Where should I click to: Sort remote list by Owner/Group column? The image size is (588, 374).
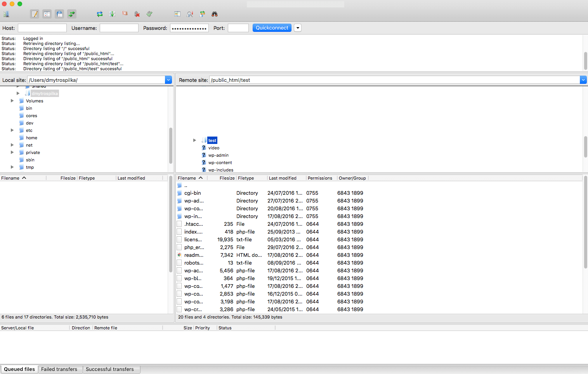pyautogui.click(x=352, y=178)
